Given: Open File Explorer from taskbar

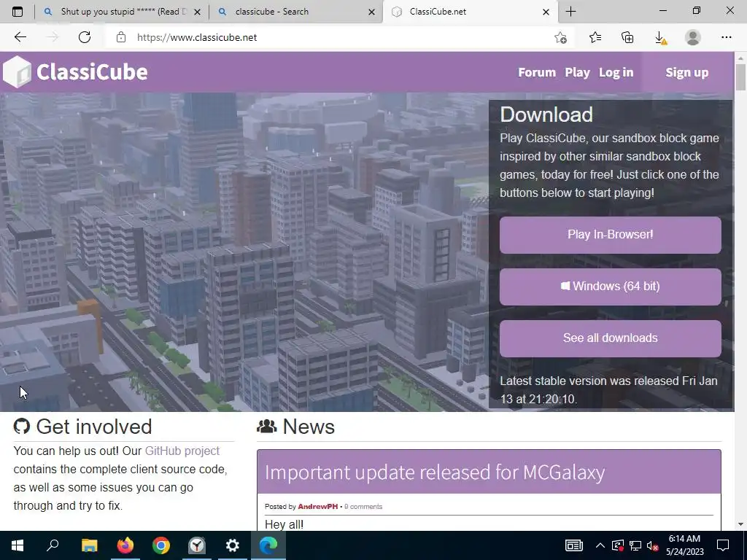Looking at the screenshot, I should [x=89, y=545].
